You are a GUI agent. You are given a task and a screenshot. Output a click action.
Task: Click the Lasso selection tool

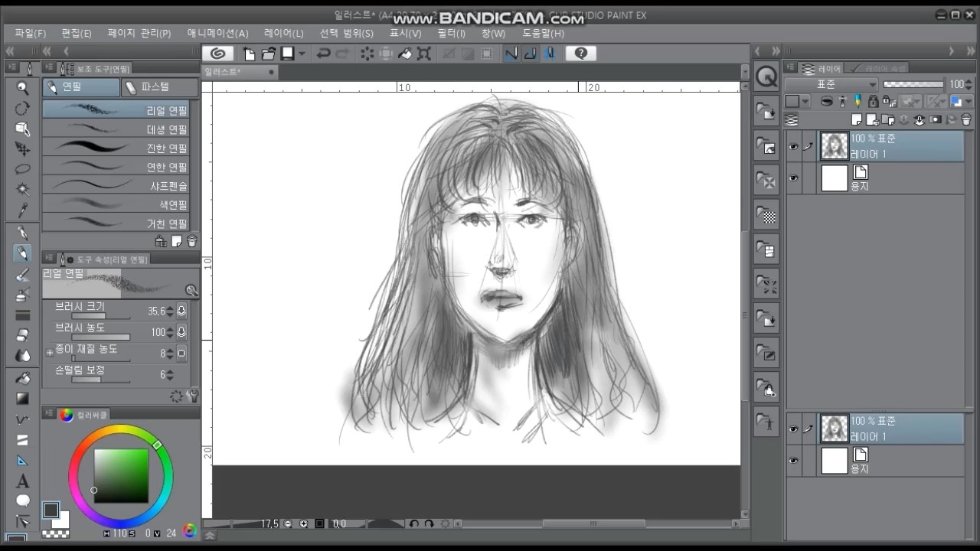23,169
